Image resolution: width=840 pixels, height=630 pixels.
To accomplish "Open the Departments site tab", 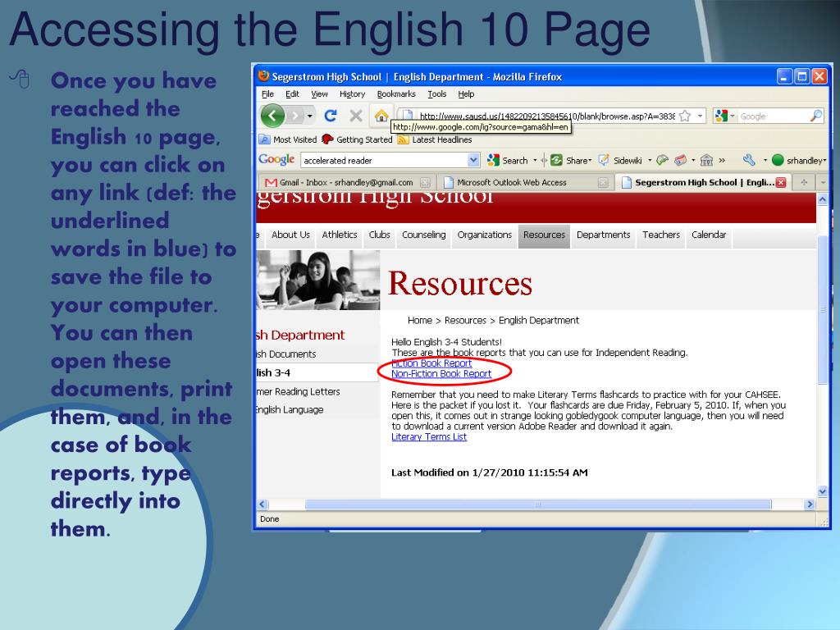I will (x=603, y=235).
